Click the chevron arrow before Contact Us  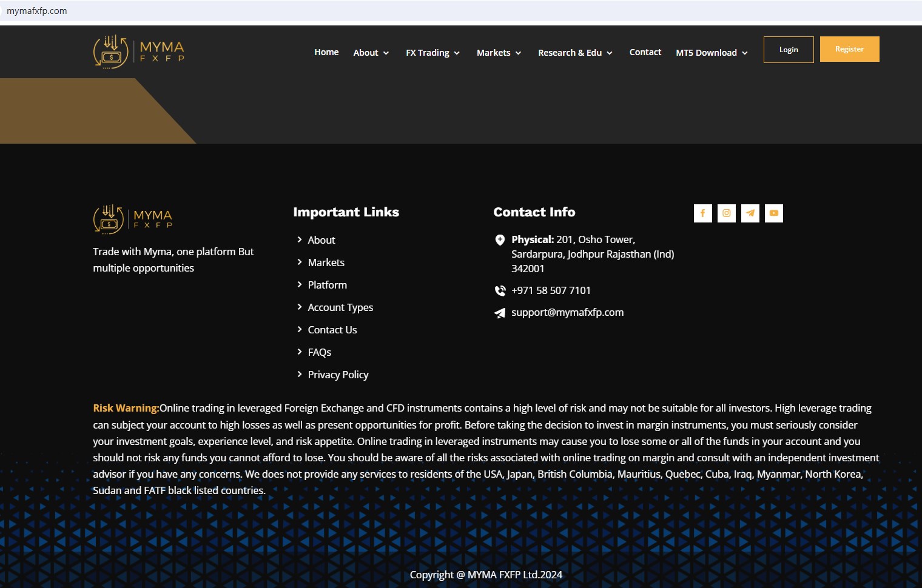coord(300,329)
